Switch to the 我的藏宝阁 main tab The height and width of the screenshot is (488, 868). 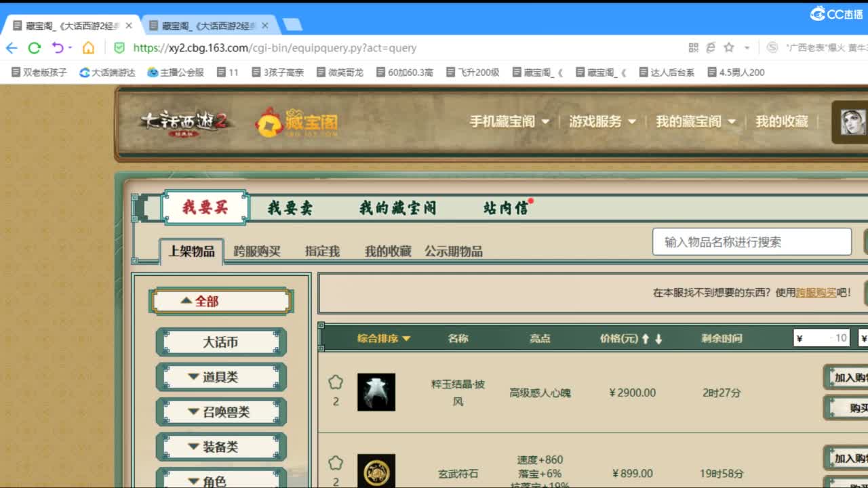point(397,208)
